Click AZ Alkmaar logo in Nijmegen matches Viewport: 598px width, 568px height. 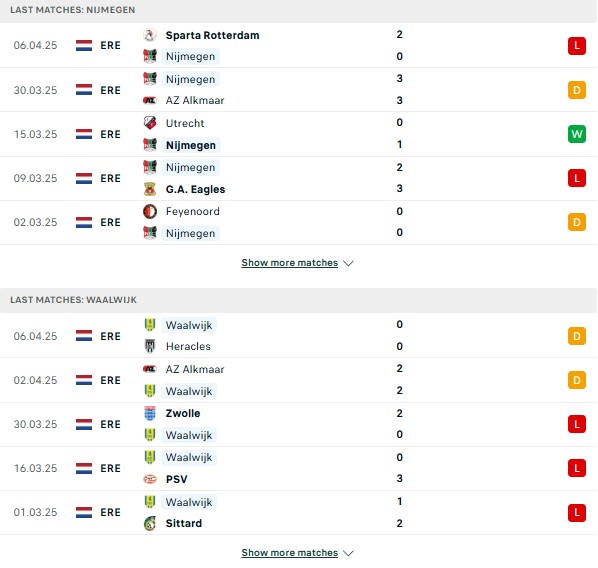[150, 100]
